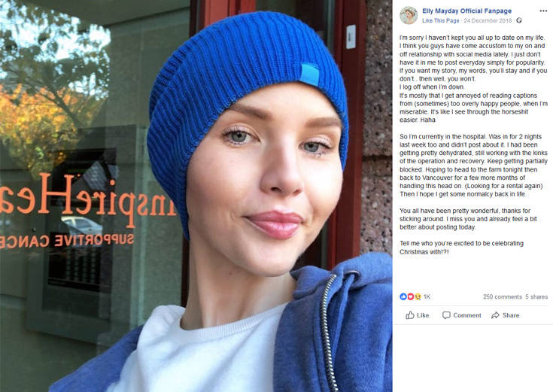Click the Like button label
This screenshot has height=392, width=553.
[x=423, y=315]
